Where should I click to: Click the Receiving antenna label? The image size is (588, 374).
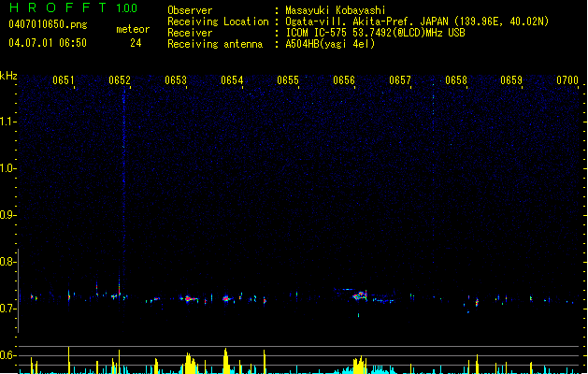tap(215, 44)
